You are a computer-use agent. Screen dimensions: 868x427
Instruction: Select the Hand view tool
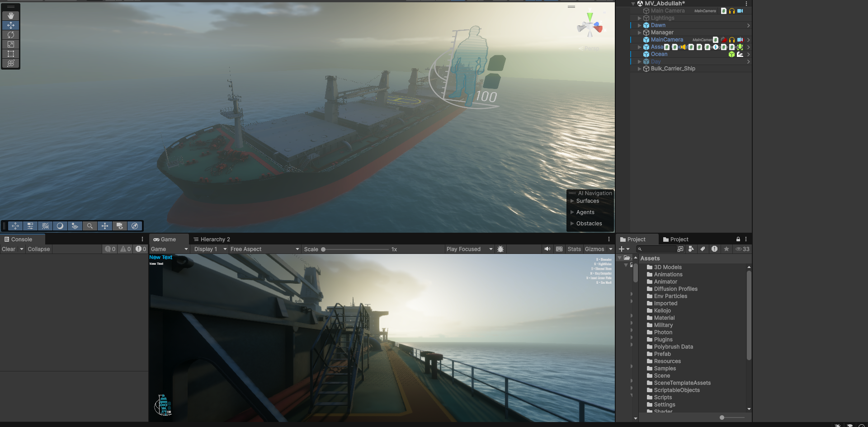tap(11, 16)
